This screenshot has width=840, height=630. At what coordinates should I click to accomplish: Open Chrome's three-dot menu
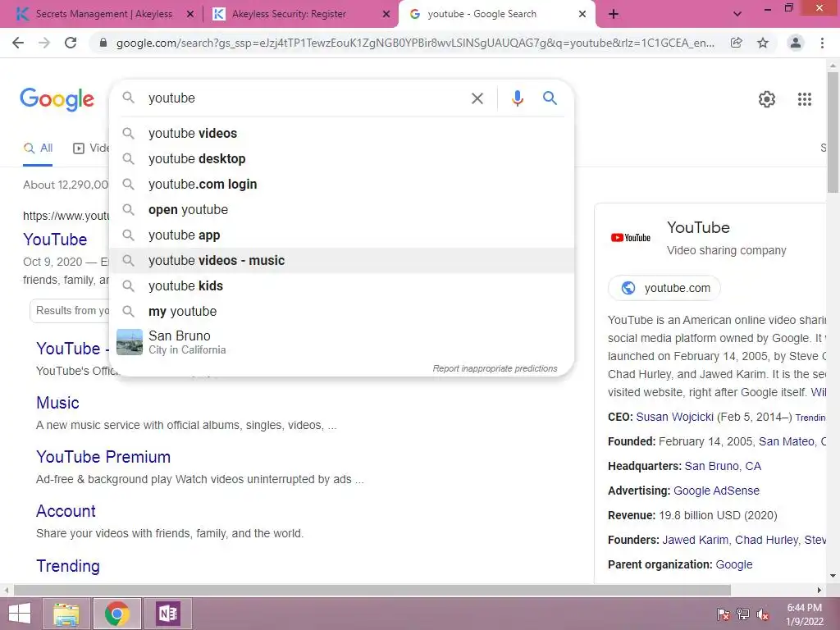822,43
